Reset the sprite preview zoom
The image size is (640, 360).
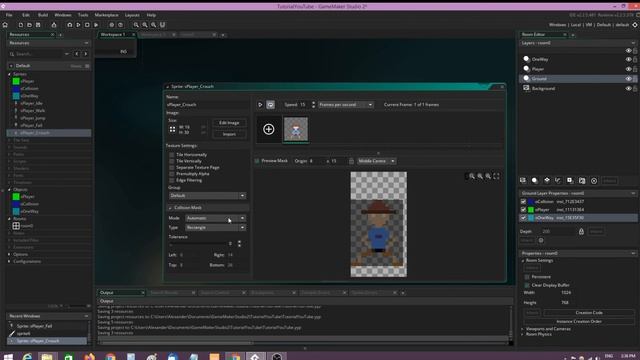[480, 176]
